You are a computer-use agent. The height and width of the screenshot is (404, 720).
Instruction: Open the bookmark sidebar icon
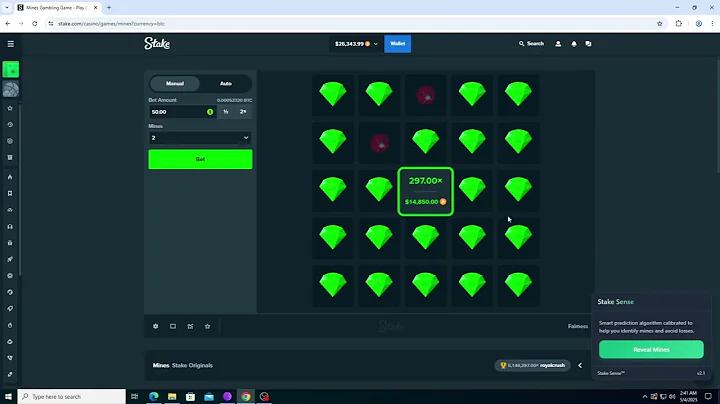tap(10, 193)
